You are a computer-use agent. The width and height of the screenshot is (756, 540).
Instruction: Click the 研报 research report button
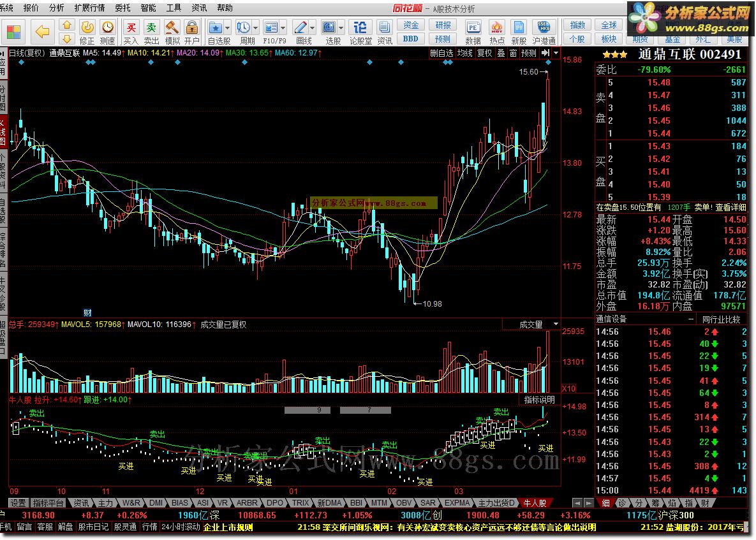point(443,25)
